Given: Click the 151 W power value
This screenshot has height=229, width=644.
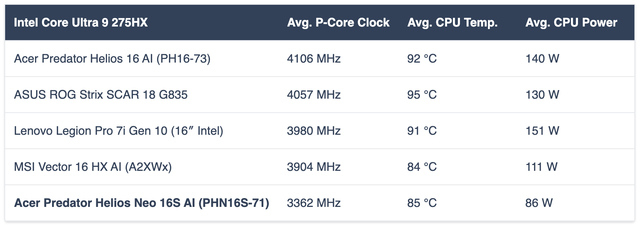Looking at the screenshot, I should click(x=542, y=131).
